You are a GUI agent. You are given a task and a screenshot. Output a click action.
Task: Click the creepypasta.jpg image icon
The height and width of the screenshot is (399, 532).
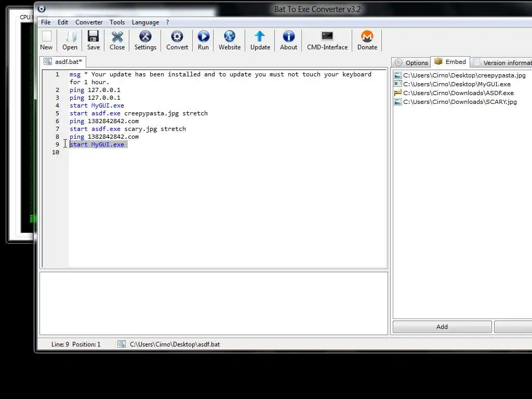397,75
